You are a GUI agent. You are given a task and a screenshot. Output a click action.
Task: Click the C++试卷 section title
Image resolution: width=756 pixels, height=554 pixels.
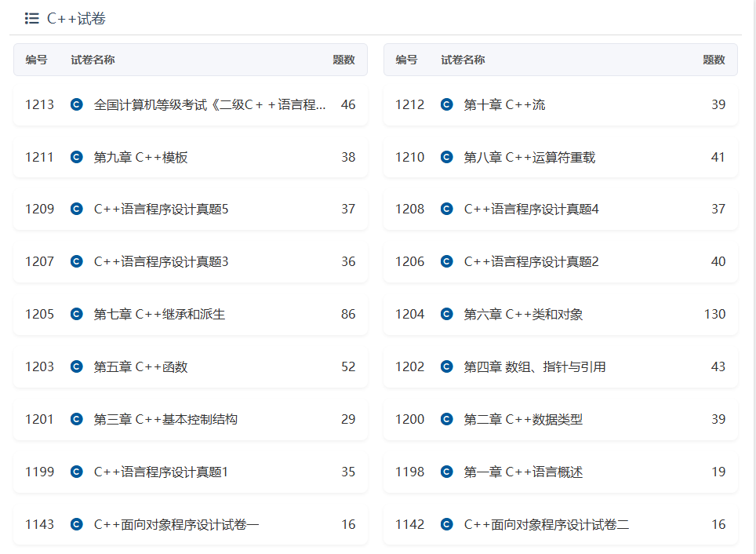tap(76, 18)
